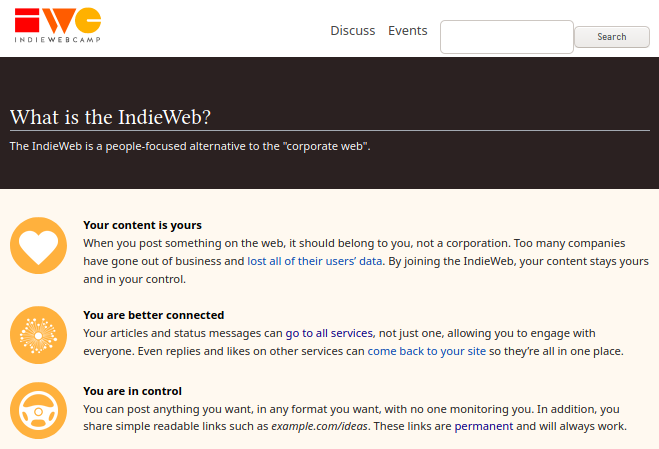Click the sentence 'The IndieWeb is a people-focused alternative'

(190, 146)
